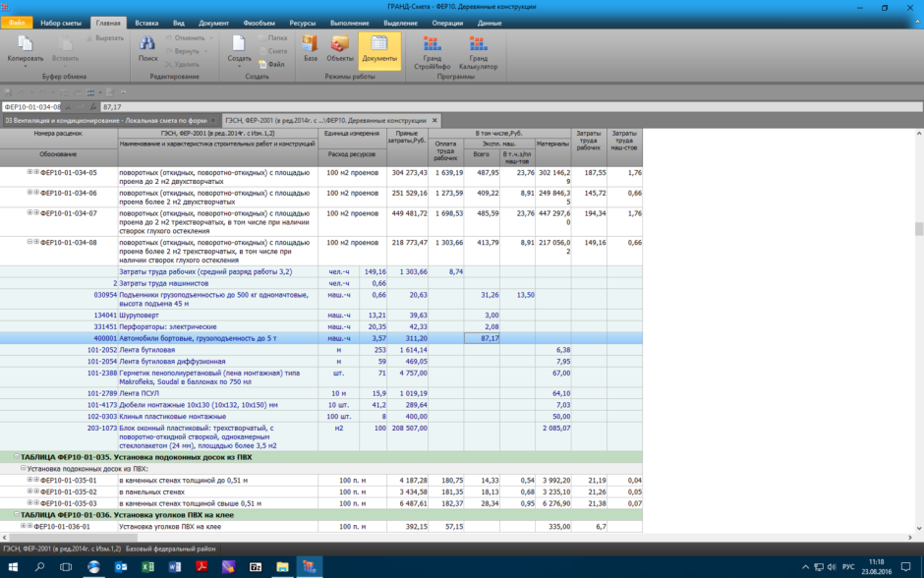Switch to Объекты working mode

340,48
